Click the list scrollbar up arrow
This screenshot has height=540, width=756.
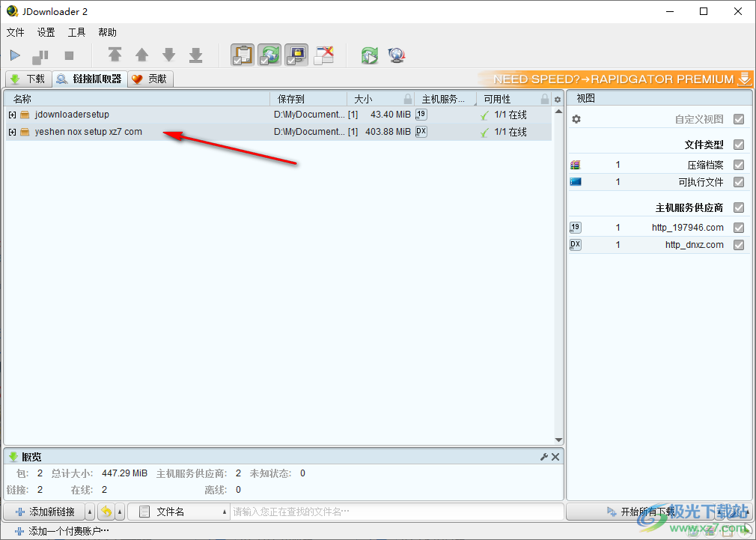pos(558,112)
